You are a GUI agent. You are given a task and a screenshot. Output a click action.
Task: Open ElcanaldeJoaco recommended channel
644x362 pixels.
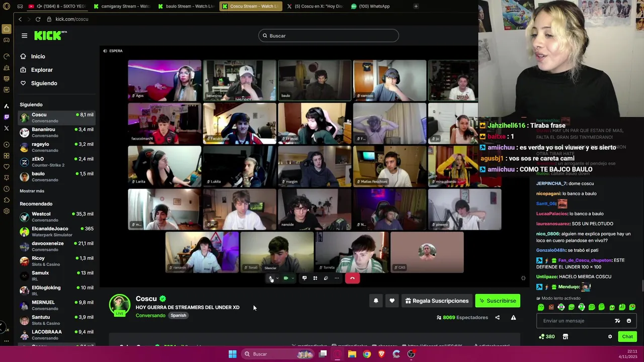point(56,231)
